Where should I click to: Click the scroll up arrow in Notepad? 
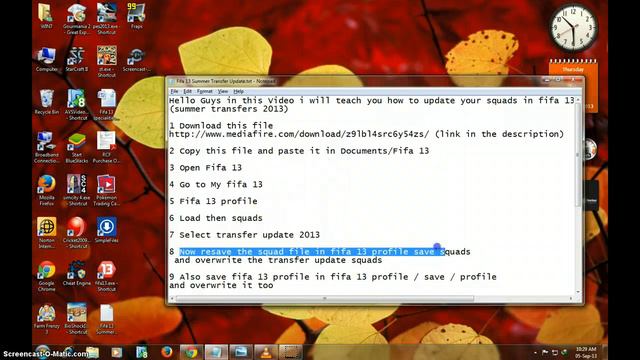coord(578,100)
